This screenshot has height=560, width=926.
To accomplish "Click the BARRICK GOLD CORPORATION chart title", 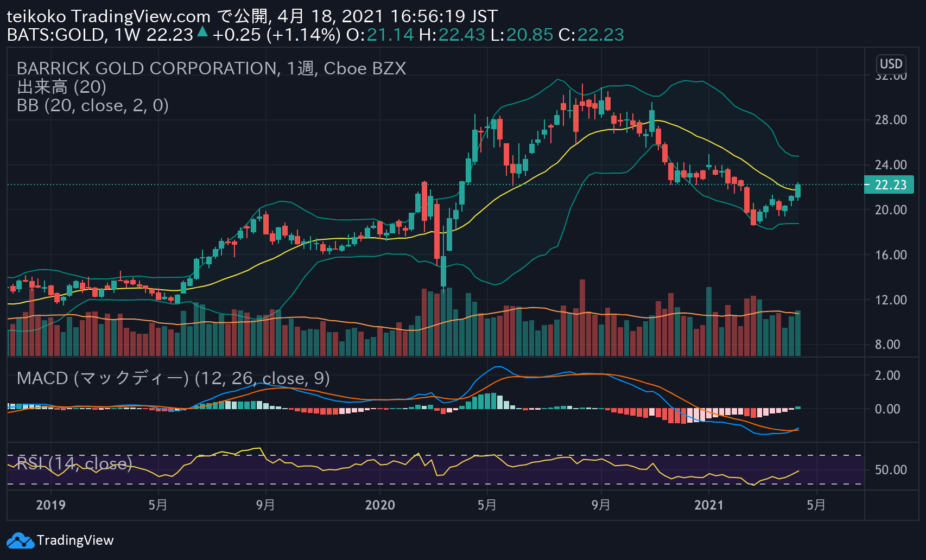I will [211, 68].
